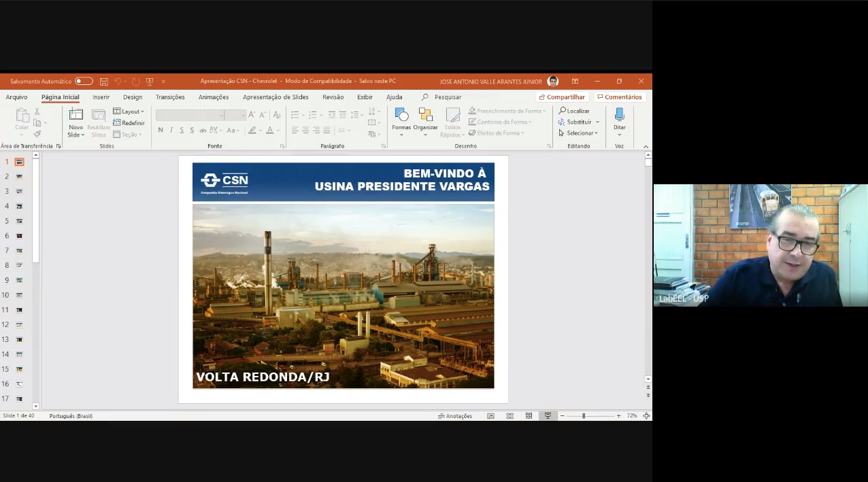Click the Pesquisar search field
868x482 pixels.
(x=447, y=97)
